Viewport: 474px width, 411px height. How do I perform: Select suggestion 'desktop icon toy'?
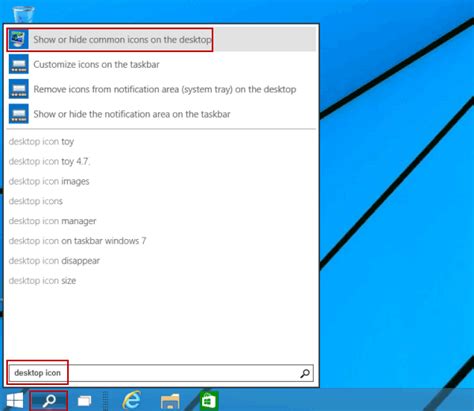click(41, 142)
